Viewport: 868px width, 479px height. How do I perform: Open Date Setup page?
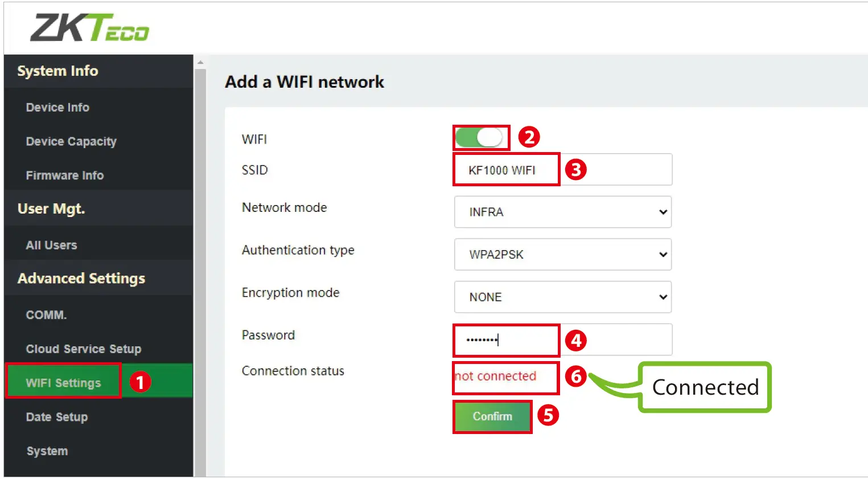click(x=57, y=417)
